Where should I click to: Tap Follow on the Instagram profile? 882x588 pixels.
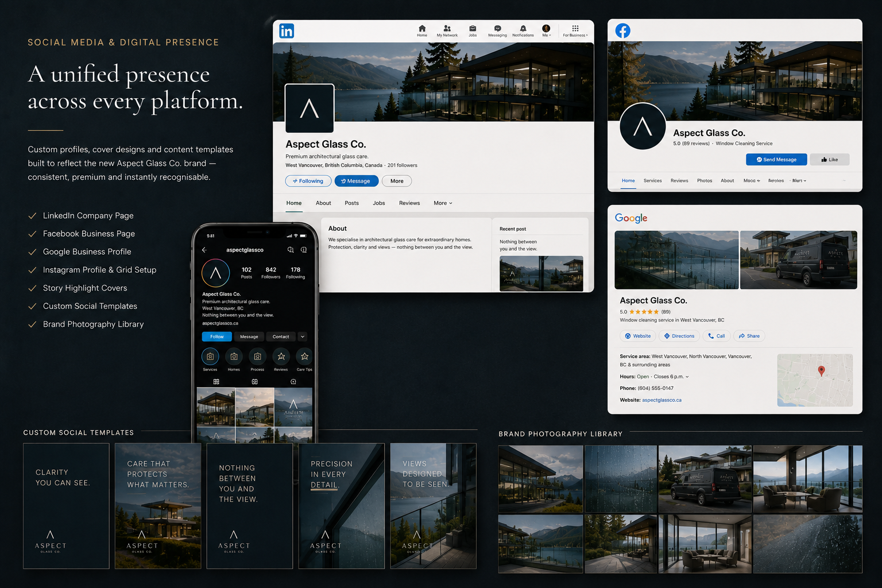(x=217, y=336)
